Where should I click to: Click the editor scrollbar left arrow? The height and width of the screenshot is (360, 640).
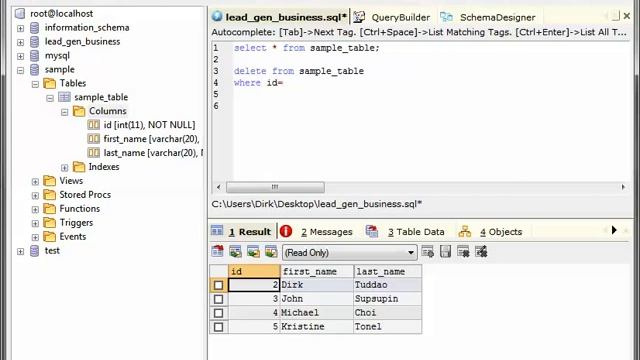218,187
